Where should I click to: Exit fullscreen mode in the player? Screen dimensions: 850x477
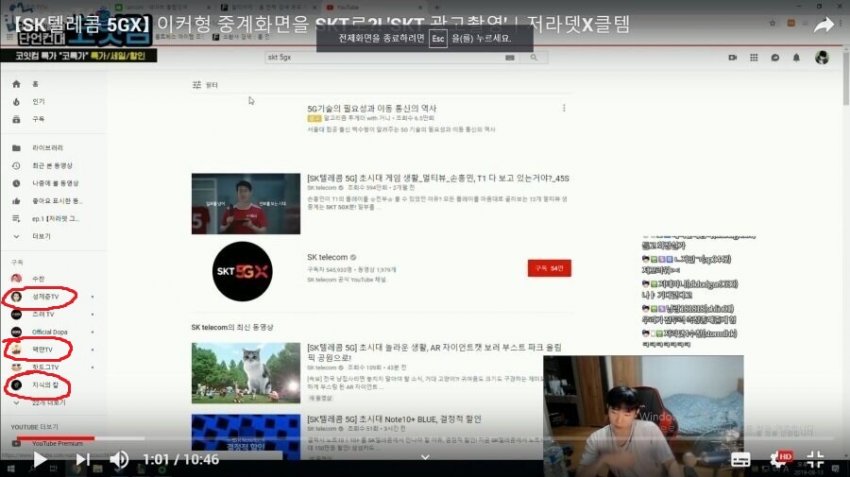coord(815,460)
